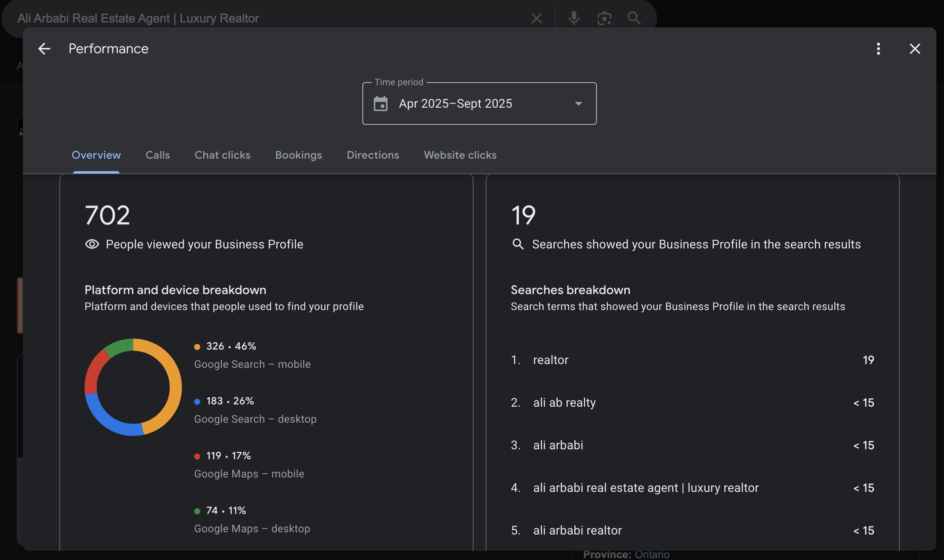This screenshot has height=560, width=944.
Task: Click the red segment of the donut chart
Action: tap(94, 371)
